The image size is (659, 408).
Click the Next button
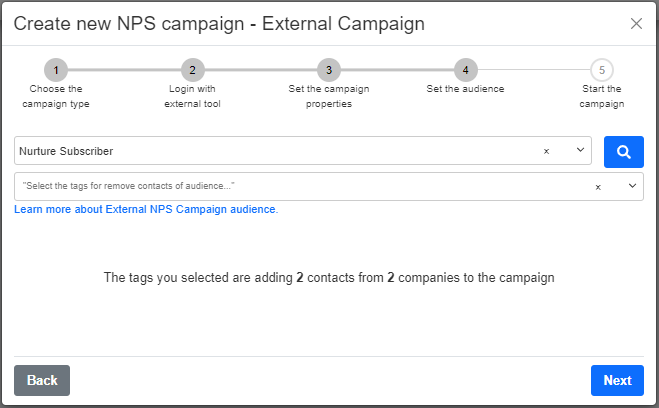click(x=617, y=380)
